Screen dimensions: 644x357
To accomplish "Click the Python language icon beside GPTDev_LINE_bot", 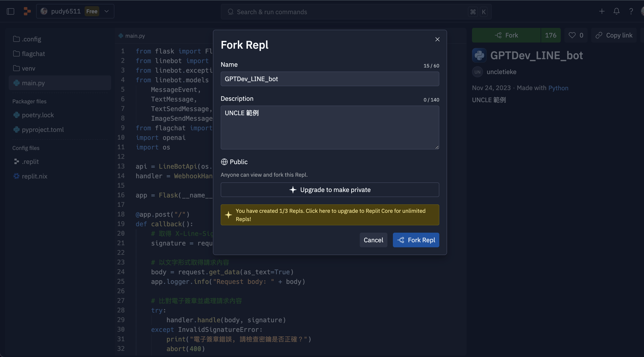I will [479, 56].
